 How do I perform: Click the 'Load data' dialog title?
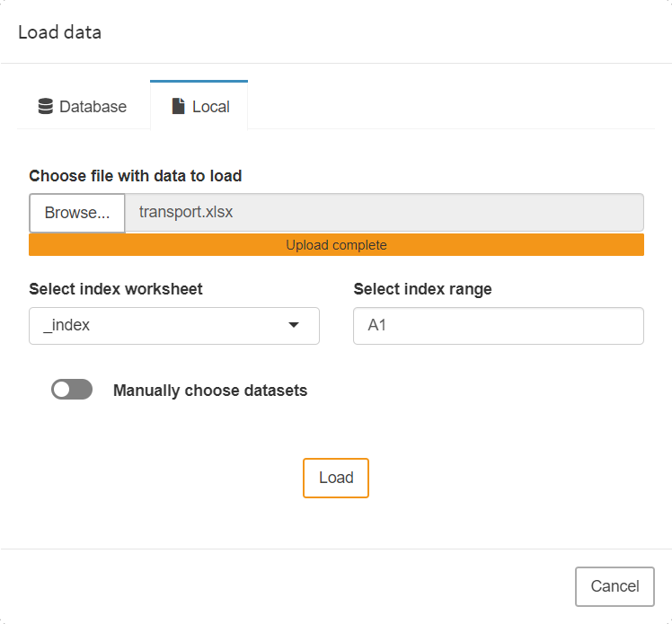tap(60, 32)
